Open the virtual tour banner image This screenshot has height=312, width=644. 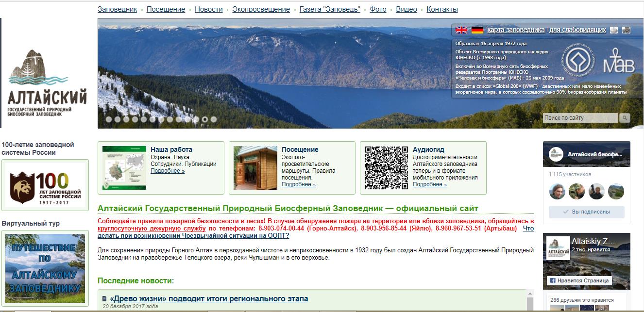(x=45, y=268)
